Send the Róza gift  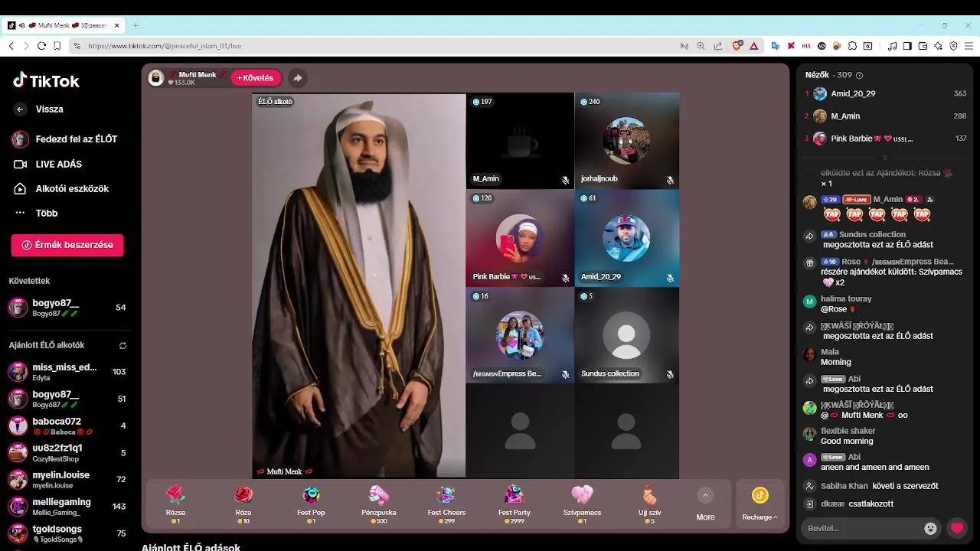tap(243, 504)
